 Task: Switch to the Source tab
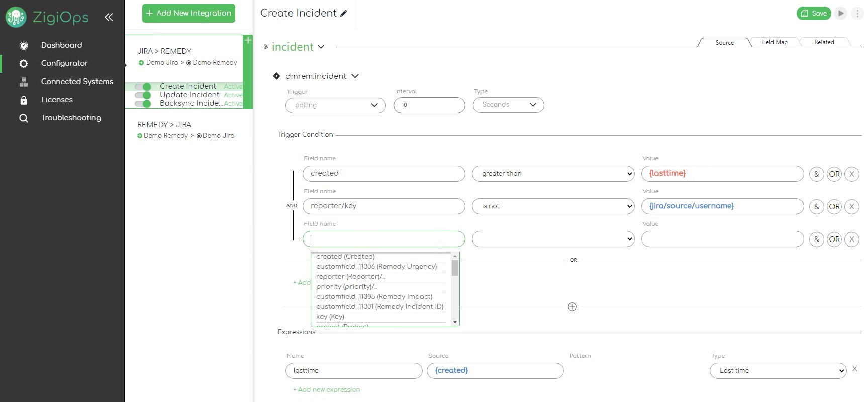click(724, 43)
